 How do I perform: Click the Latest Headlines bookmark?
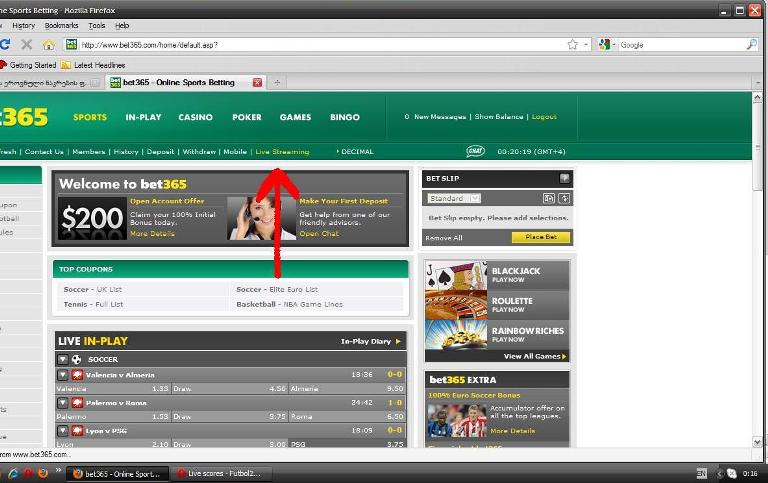tap(94, 65)
